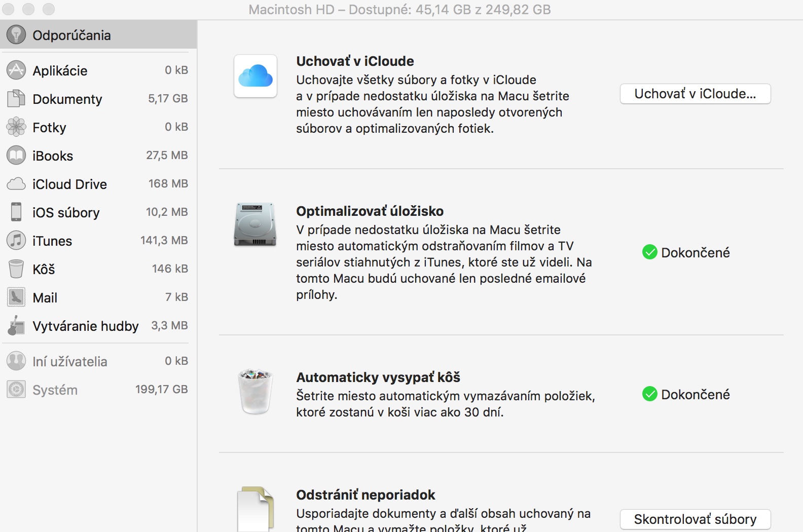Click the 27,5 MB iBooks size

click(167, 155)
